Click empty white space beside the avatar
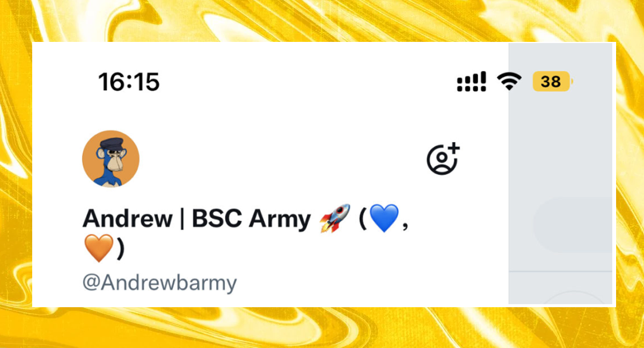The width and height of the screenshot is (644, 348). pos(279,159)
